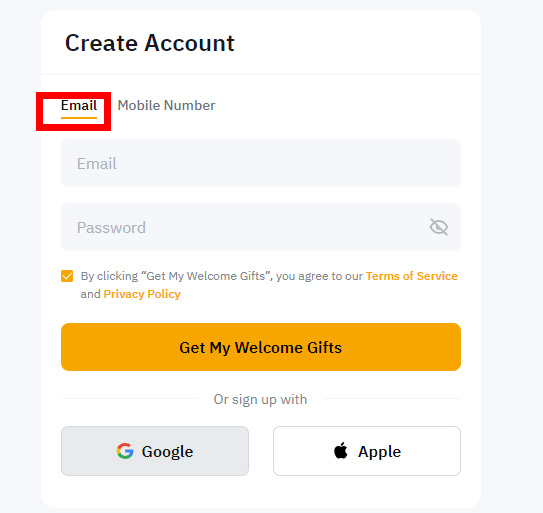The height and width of the screenshot is (513, 543).
Task: Uncheck the terms agreement checkbox
Action: [67, 276]
